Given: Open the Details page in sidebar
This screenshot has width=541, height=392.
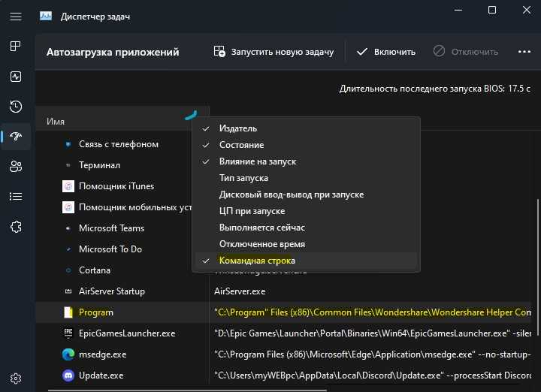Looking at the screenshot, I should 16,197.
